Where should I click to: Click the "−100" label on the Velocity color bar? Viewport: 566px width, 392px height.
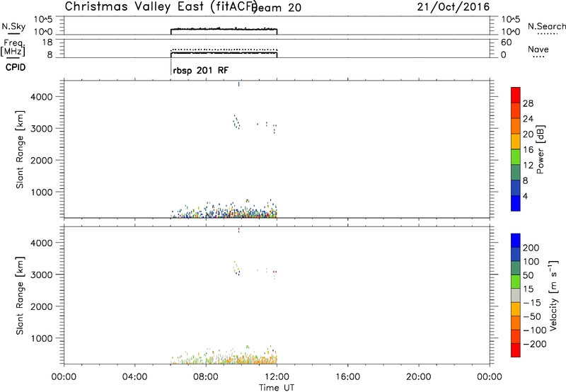535,330
